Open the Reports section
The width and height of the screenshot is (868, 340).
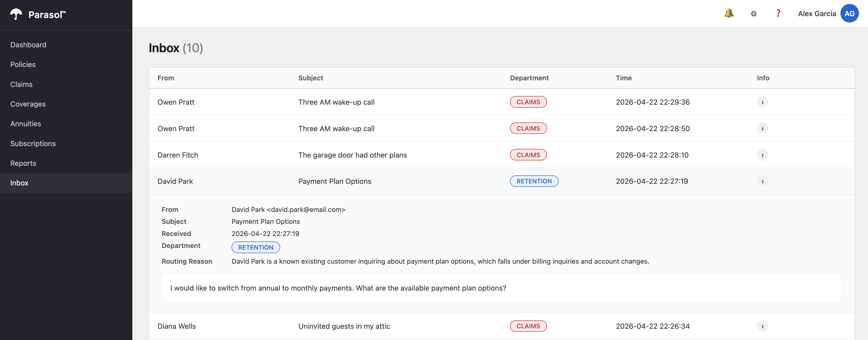pyautogui.click(x=23, y=163)
